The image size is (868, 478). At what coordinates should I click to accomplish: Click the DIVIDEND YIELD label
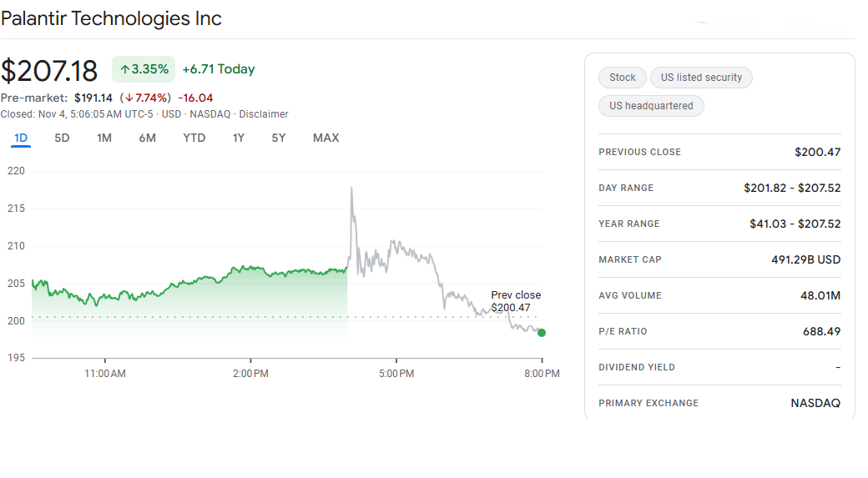(637, 367)
